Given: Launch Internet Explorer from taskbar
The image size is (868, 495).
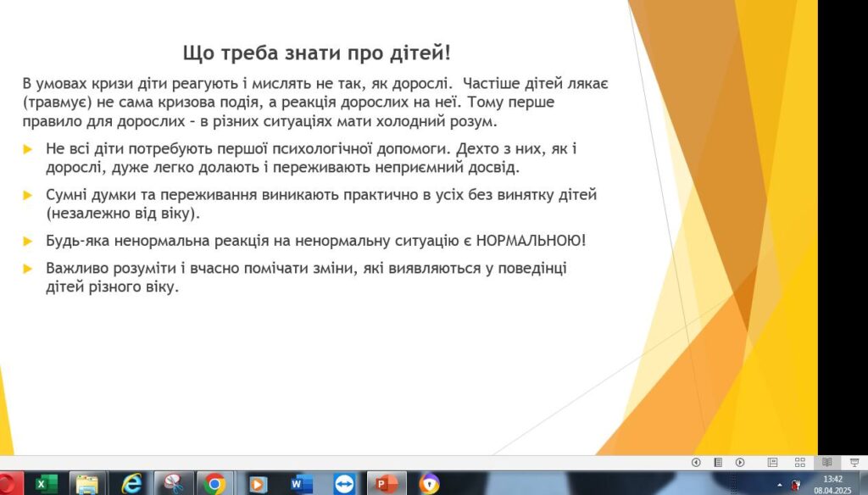Looking at the screenshot, I should [131, 484].
